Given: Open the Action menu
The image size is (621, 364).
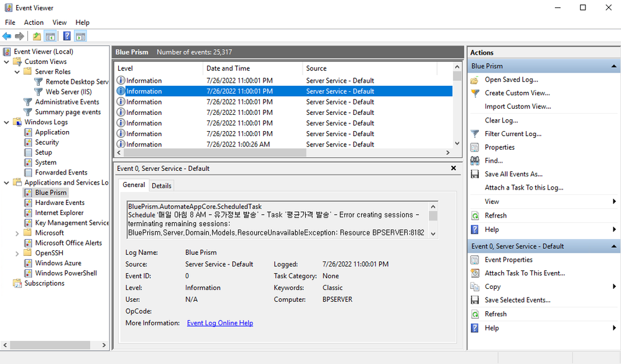Looking at the screenshot, I should [x=34, y=22].
